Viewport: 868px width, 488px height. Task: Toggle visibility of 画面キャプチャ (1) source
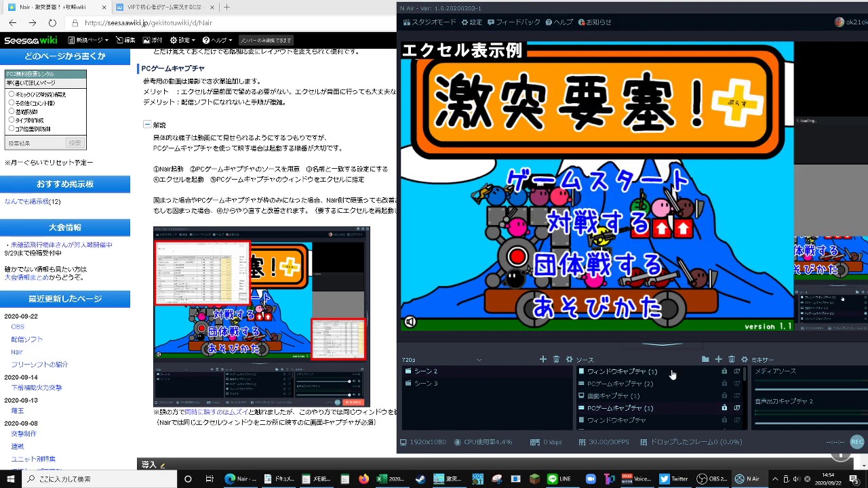point(736,396)
